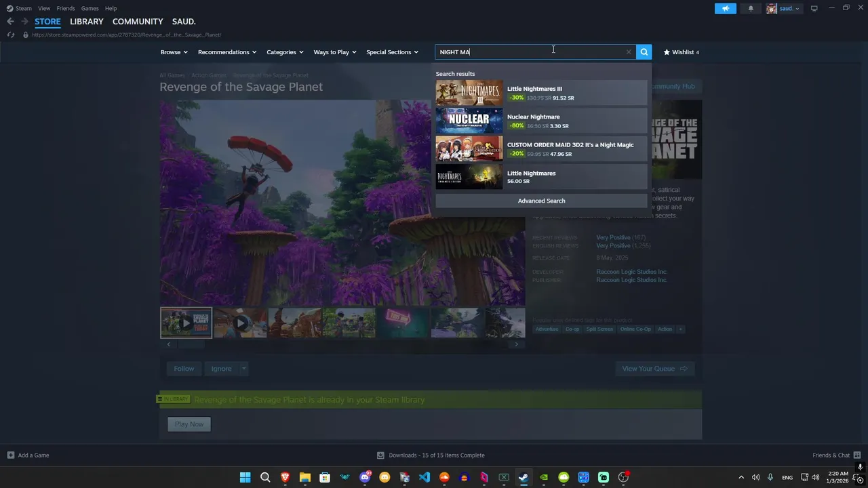Image resolution: width=868 pixels, height=488 pixels.
Task: Click the Very Positive recent reviews link
Action: (x=613, y=238)
